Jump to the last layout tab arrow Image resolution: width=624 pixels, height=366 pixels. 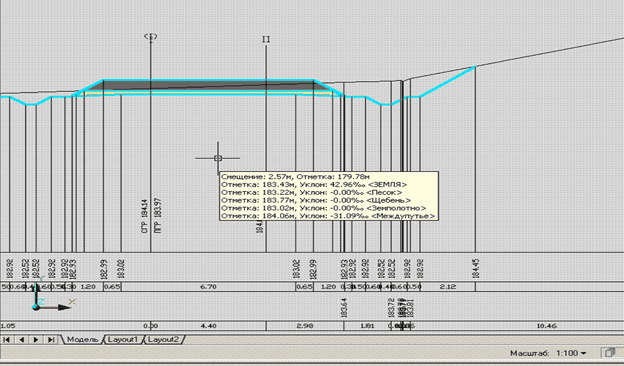[51, 340]
